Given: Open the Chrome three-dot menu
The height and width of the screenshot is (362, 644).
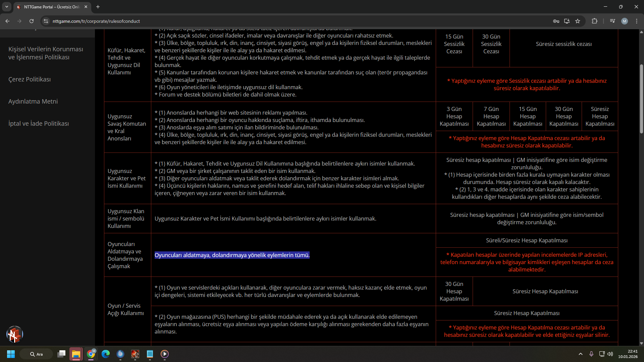Looking at the screenshot, I should [x=637, y=21].
